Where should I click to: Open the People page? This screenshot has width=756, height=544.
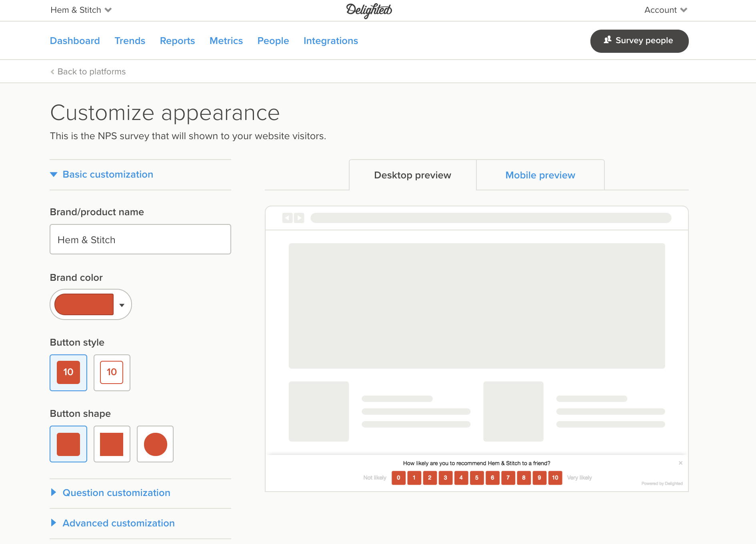pos(273,41)
